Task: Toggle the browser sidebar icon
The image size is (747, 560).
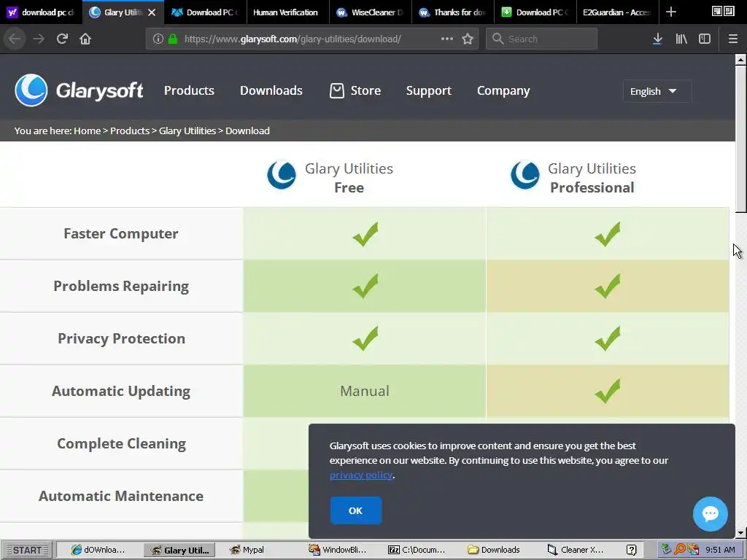Action: (x=705, y=39)
